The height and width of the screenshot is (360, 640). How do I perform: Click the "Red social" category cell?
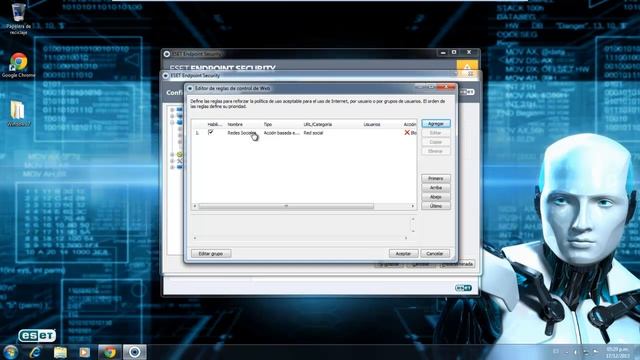tap(313, 133)
